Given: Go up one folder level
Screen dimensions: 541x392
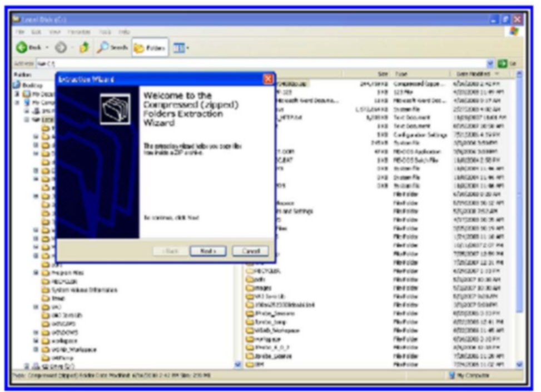Looking at the screenshot, I should point(84,48).
